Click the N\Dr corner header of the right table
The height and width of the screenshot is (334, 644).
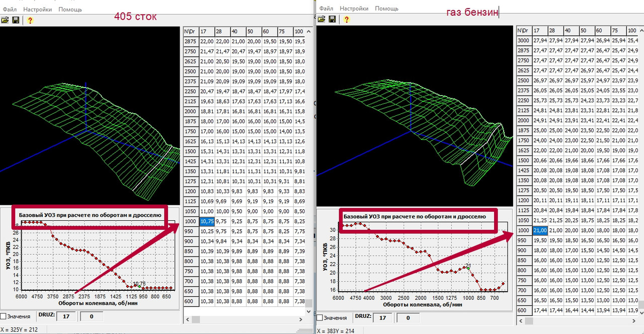[524, 30]
